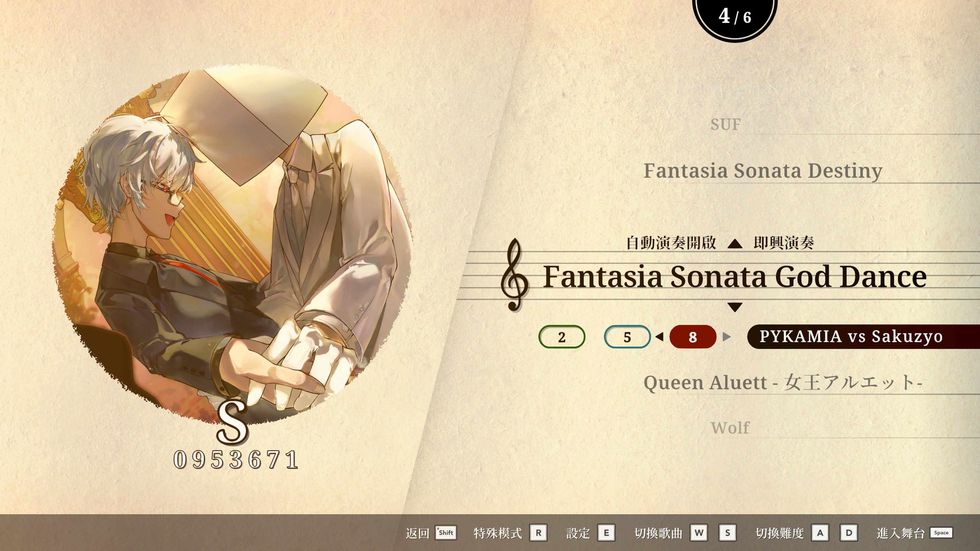Screen dimensions: 980x551
Task: Select the red difficulty level 8
Action: (x=693, y=337)
